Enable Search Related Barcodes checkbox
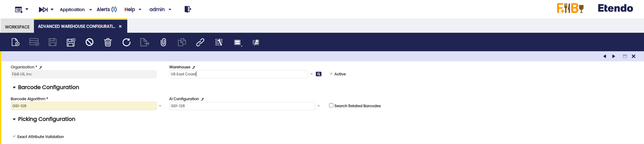 point(331,105)
